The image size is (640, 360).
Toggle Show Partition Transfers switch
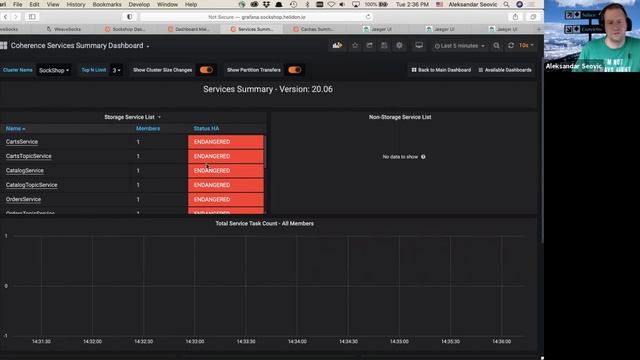(294, 70)
